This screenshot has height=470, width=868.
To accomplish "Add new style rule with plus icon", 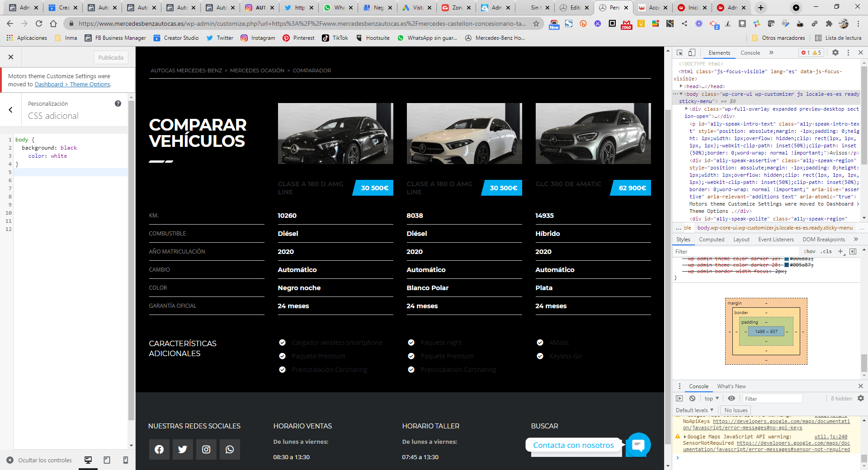I will click(840, 252).
